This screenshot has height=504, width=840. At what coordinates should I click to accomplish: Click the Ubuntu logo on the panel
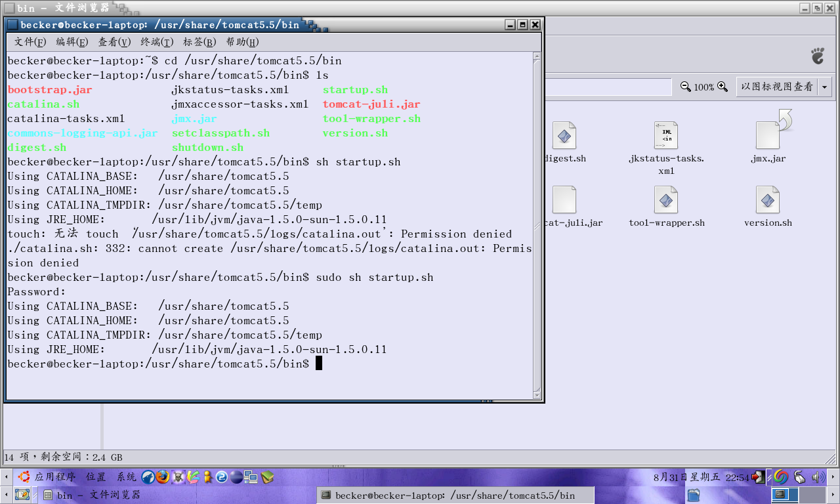click(24, 477)
